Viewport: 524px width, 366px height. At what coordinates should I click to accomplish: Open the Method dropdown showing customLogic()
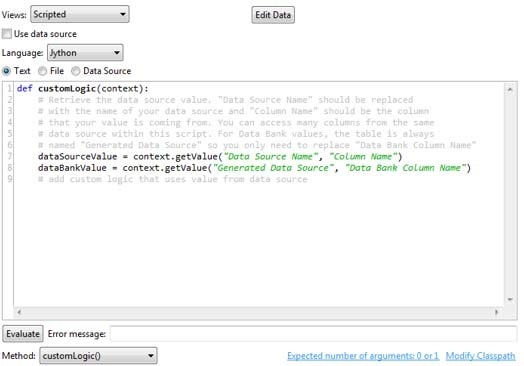[98, 356]
